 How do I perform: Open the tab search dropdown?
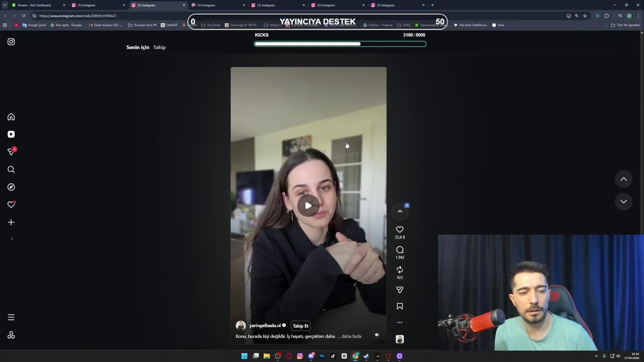click(x=5, y=5)
